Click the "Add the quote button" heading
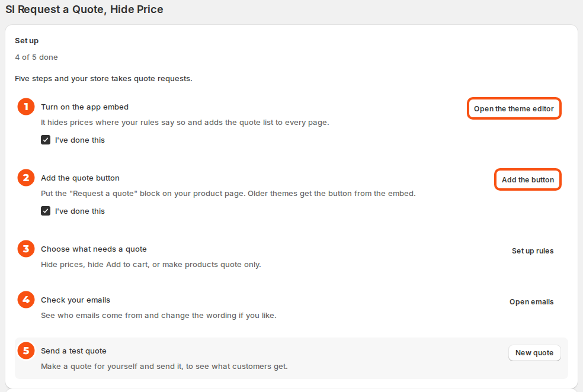This screenshot has height=392, width=583. pyautogui.click(x=81, y=178)
